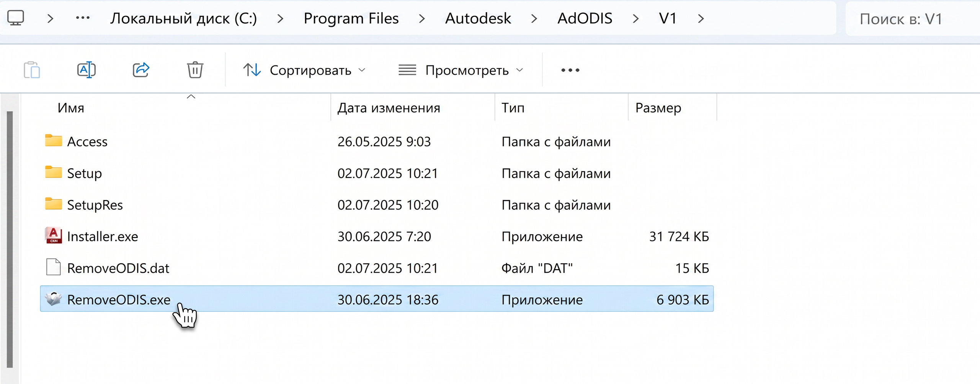Expand chevron after Локальный диск (C:)
The width and height of the screenshot is (980, 384).
click(280, 18)
